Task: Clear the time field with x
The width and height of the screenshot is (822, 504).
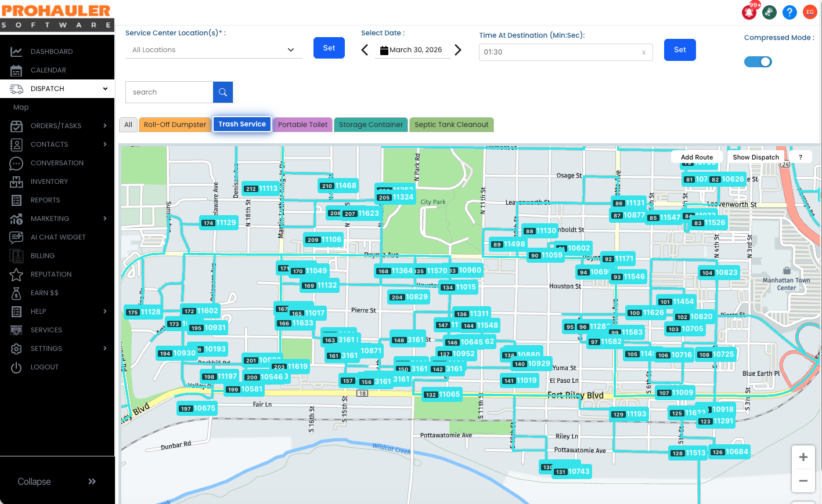Action: point(644,52)
